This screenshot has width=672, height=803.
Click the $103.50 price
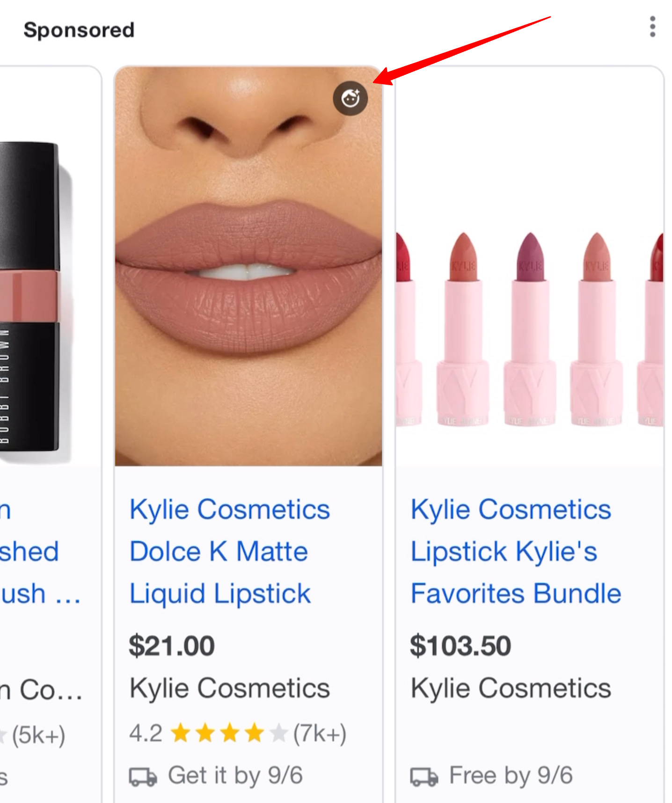460,646
